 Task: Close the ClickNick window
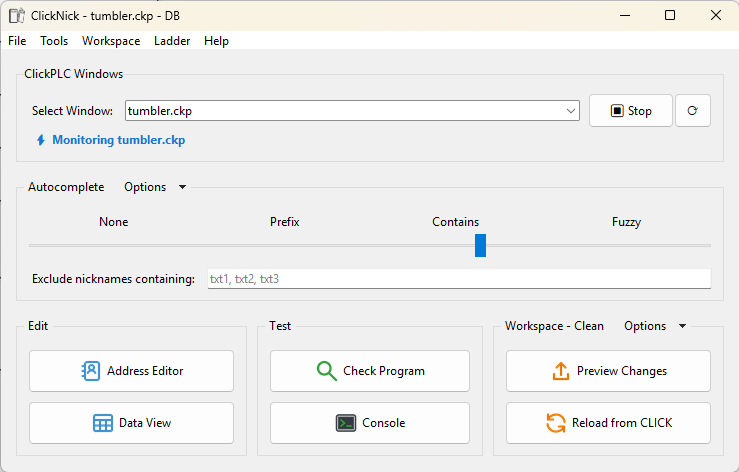[x=715, y=16]
